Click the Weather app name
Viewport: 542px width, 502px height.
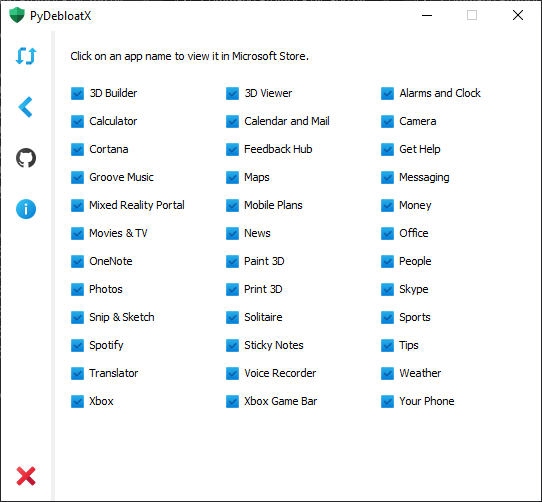(x=420, y=373)
